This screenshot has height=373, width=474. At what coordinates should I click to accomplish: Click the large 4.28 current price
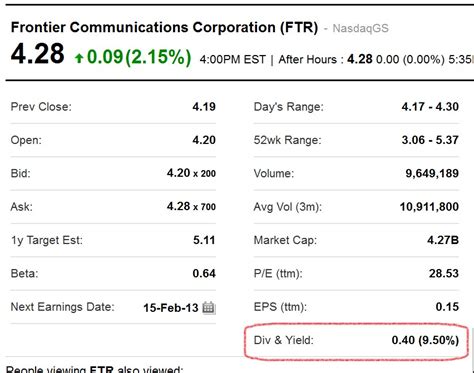point(37,54)
